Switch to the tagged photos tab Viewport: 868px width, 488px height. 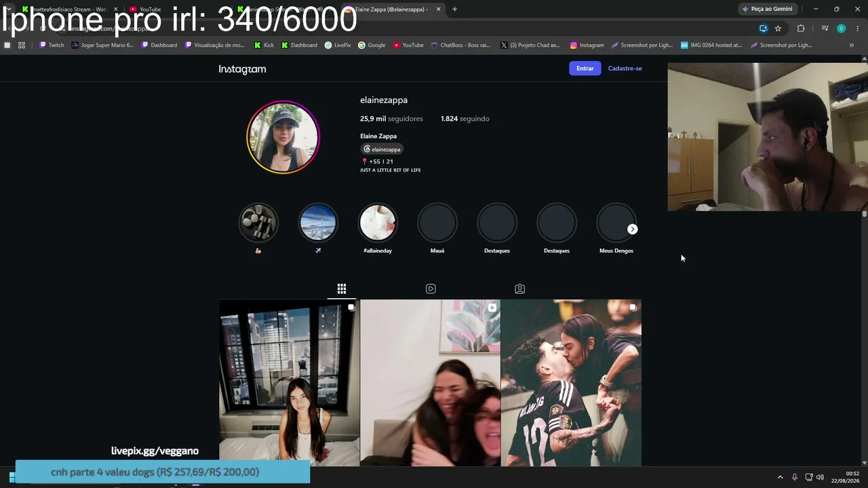[x=519, y=289]
